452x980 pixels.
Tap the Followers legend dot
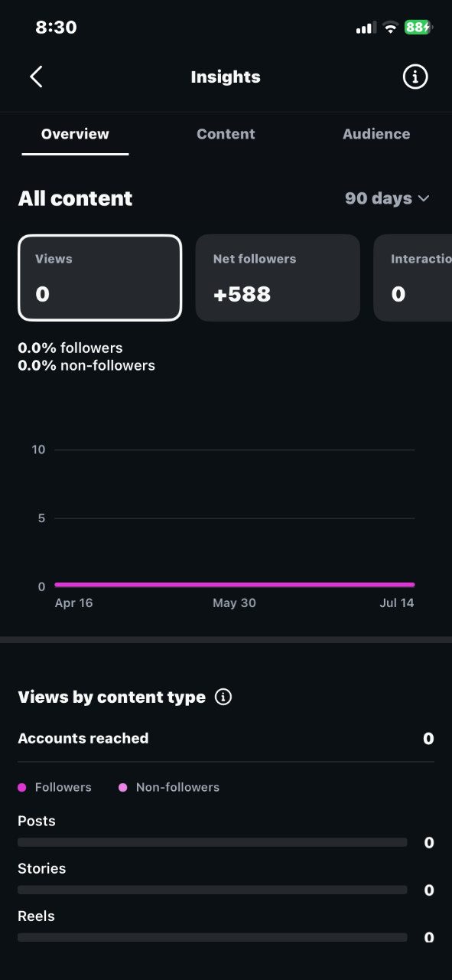click(x=22, y=787)
